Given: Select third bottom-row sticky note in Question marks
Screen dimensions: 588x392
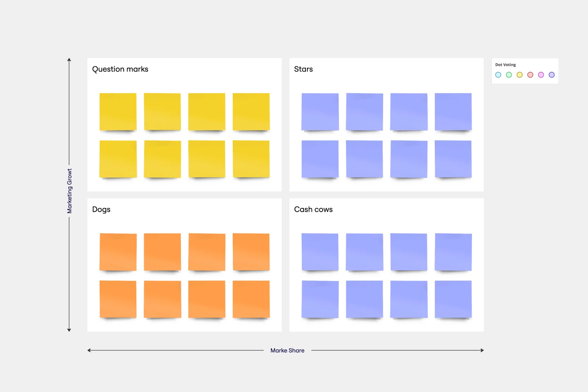Looking at the screenshot, I should (207, 159).
